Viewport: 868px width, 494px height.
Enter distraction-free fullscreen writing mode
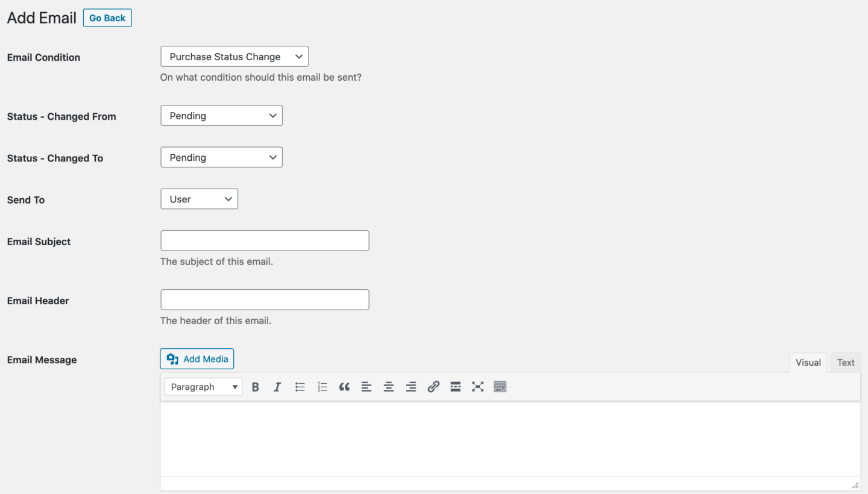(477, 386)
